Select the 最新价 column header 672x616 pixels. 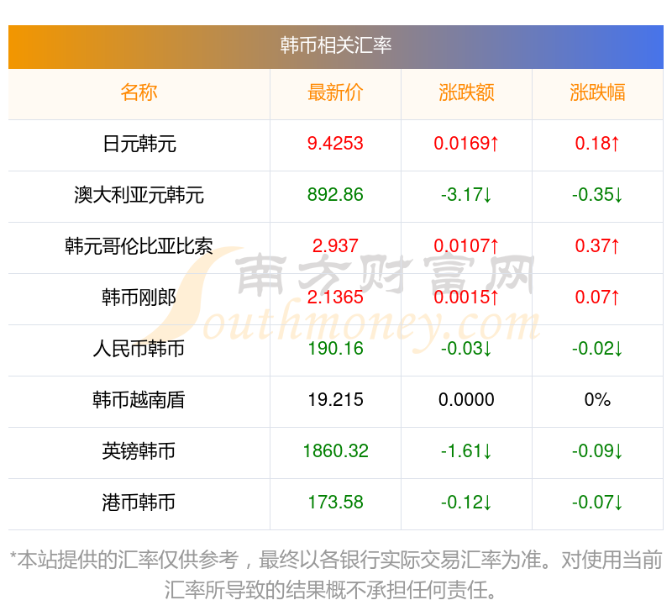click(x=335, y=92)
